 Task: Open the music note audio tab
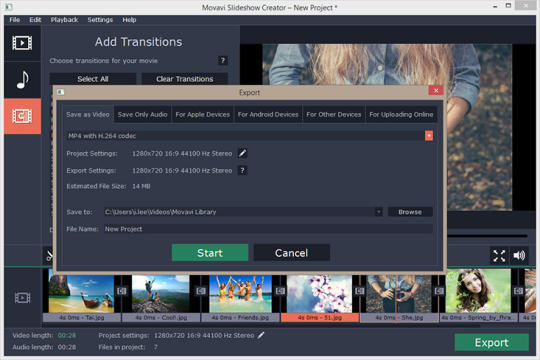point(22,80)
